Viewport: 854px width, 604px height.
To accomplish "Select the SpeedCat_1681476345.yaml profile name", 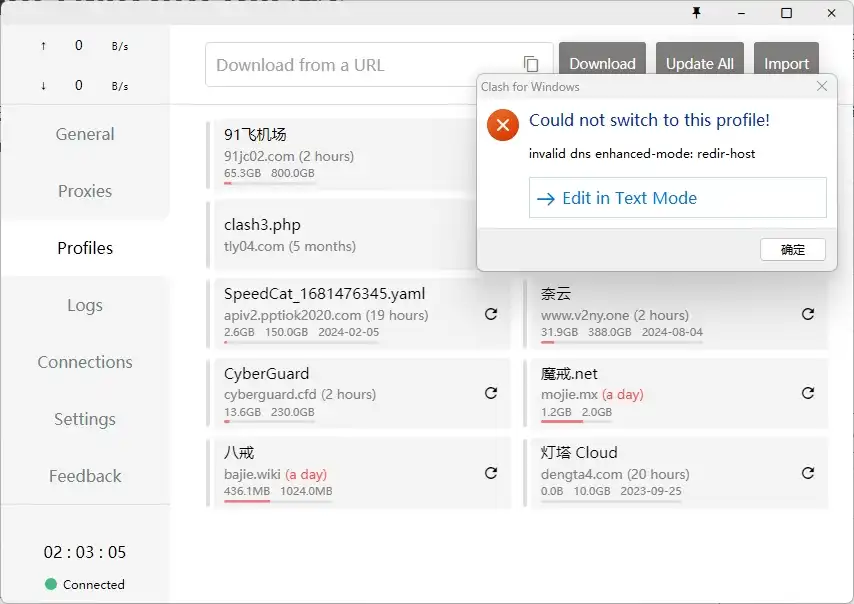I will [x=325, y=294].
